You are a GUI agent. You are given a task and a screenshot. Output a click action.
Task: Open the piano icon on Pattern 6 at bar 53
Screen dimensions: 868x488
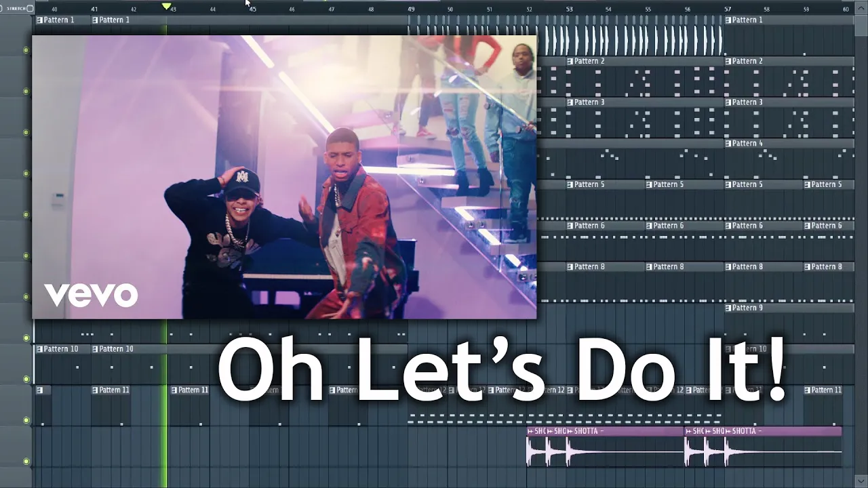[570, 226]
